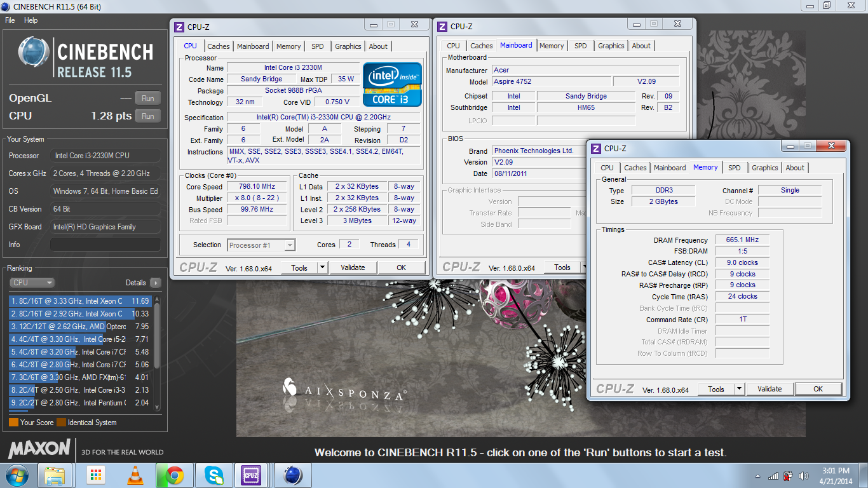The height and width of the screenshot is (488, 868).
Task: Open Windows Start menu orb
Action: (x=16, y=475)
